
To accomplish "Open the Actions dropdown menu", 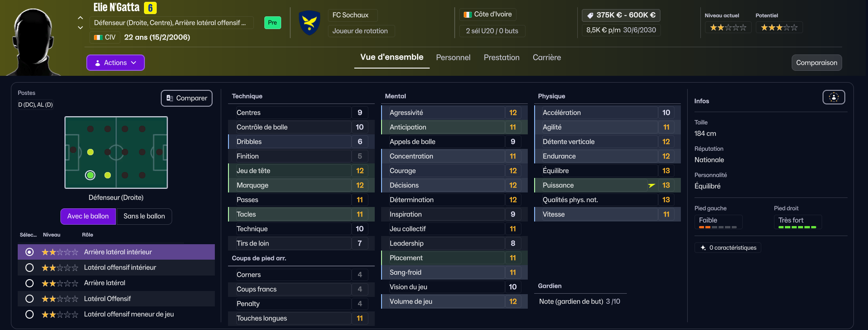I will 115,63.
